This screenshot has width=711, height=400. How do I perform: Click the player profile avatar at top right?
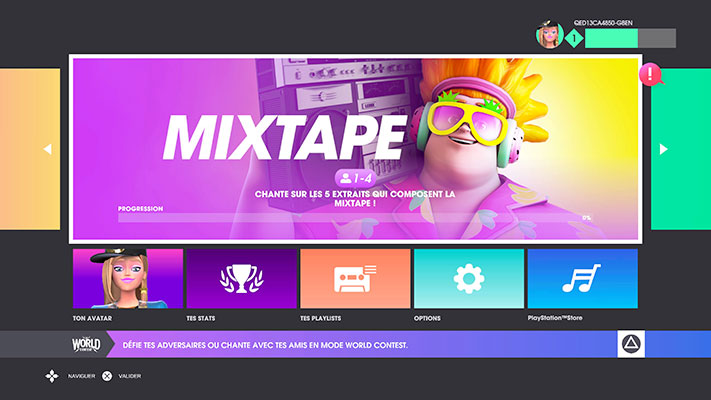[549, 36]
